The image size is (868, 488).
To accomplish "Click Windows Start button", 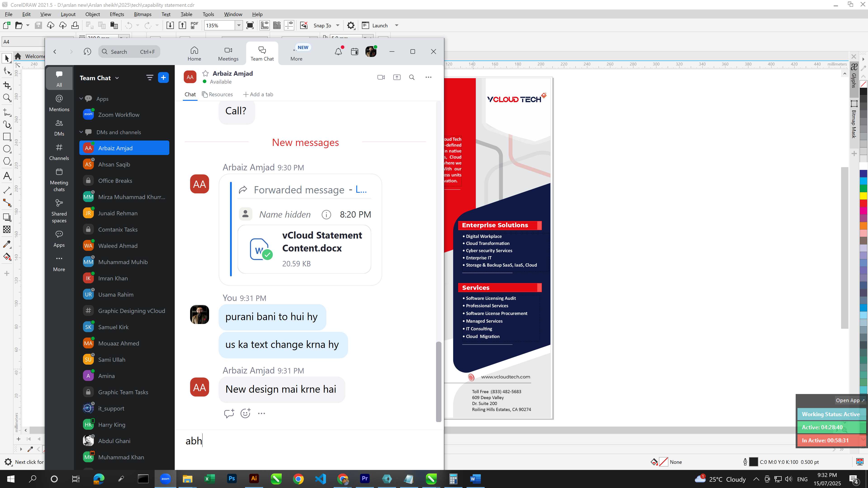I will (x=10, y=479).
